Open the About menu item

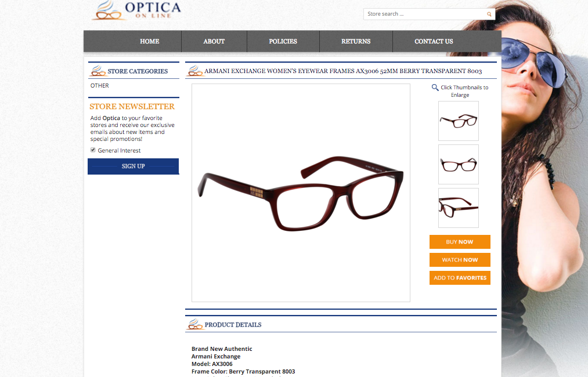coord(214,41)
